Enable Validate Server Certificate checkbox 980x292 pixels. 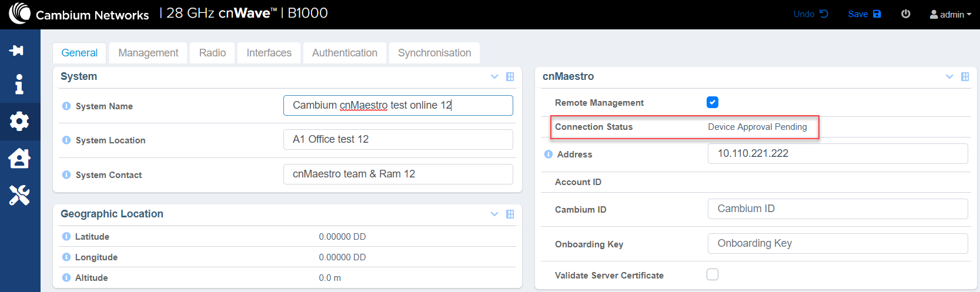click(713, 274)
